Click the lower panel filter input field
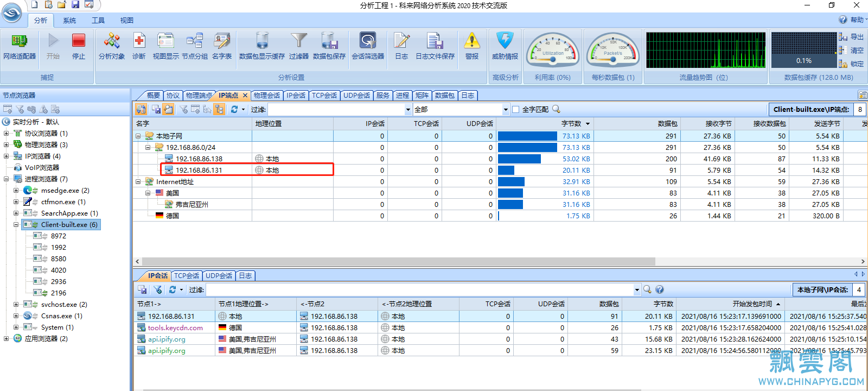 (419, 290)
